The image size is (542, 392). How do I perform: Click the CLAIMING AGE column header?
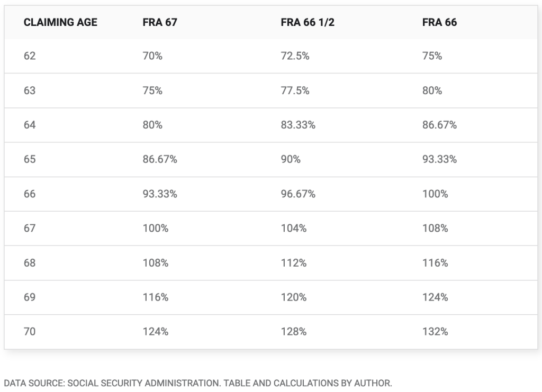(60, 22)
